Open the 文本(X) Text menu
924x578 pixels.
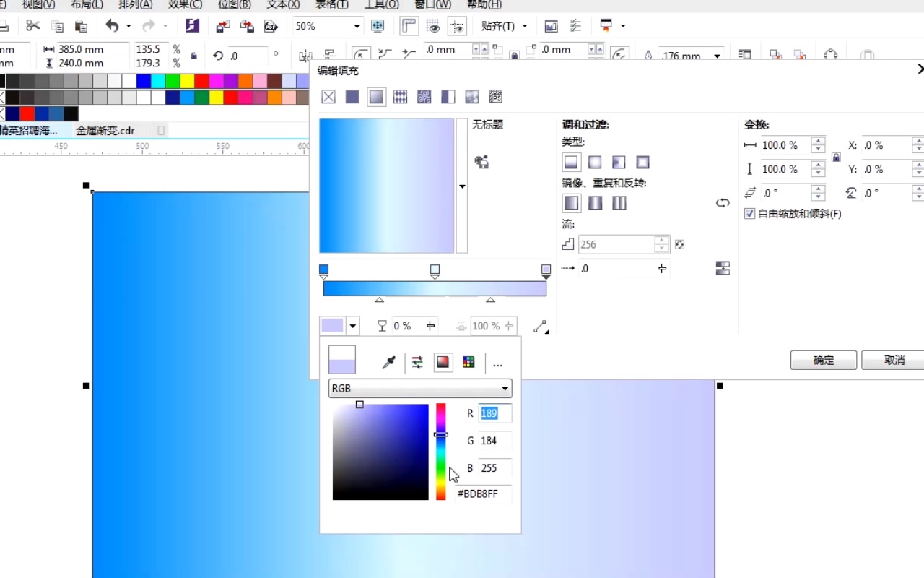tap(283, 4)
